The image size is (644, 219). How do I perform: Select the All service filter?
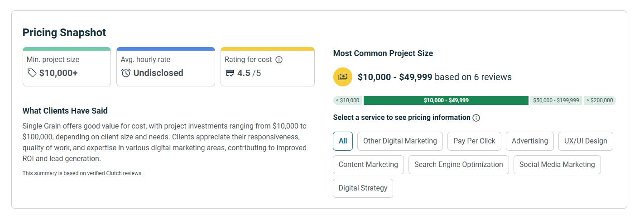point(343,141)
